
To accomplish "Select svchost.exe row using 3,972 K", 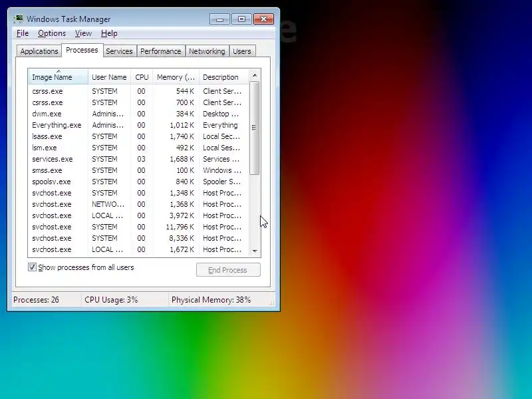I will pyautogui.click(x=138, y=215).
